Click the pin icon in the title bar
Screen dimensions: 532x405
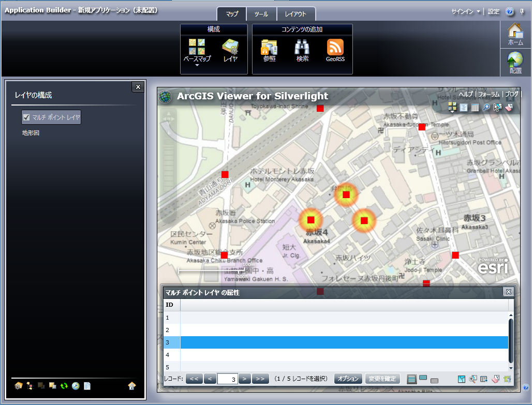522,11
